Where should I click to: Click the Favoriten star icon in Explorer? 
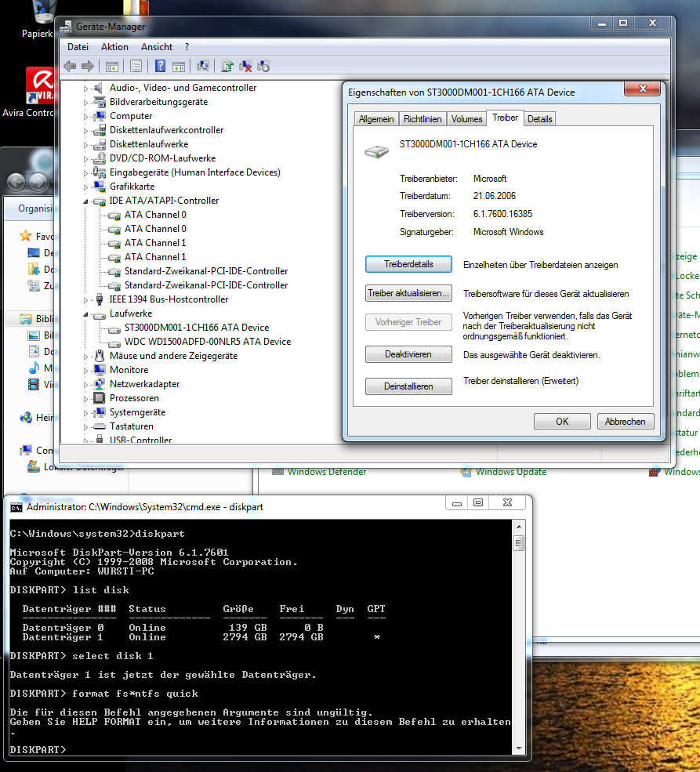[x=26, y=236]
